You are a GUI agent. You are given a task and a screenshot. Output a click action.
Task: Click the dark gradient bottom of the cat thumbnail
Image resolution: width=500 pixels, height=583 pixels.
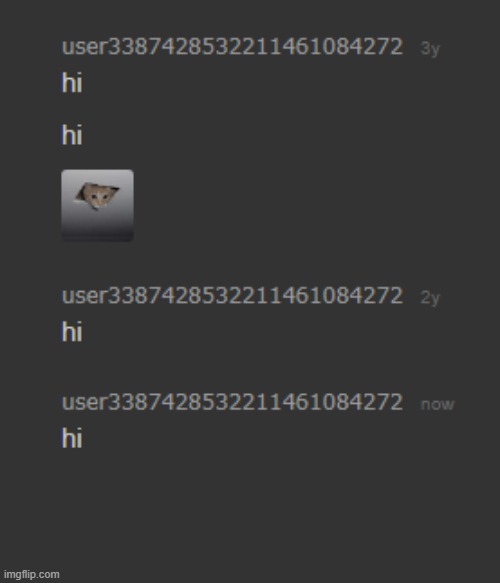97,231
